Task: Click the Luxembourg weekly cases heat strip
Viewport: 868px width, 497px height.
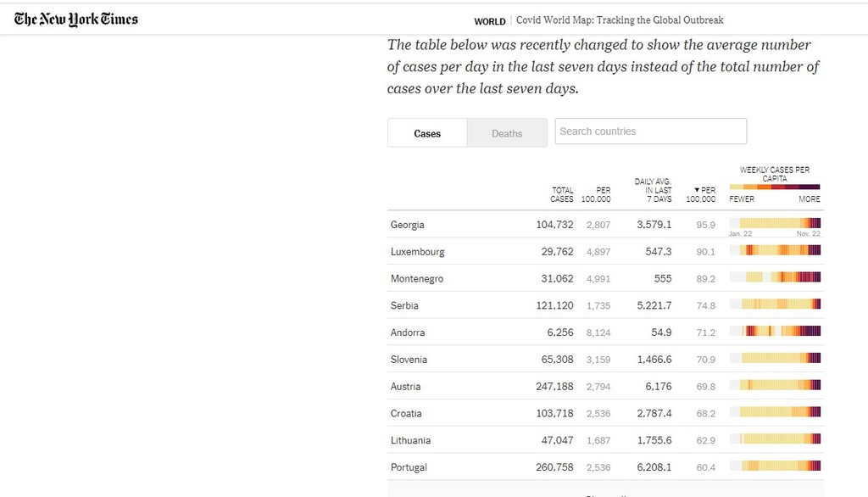Action: coord(775,250)
